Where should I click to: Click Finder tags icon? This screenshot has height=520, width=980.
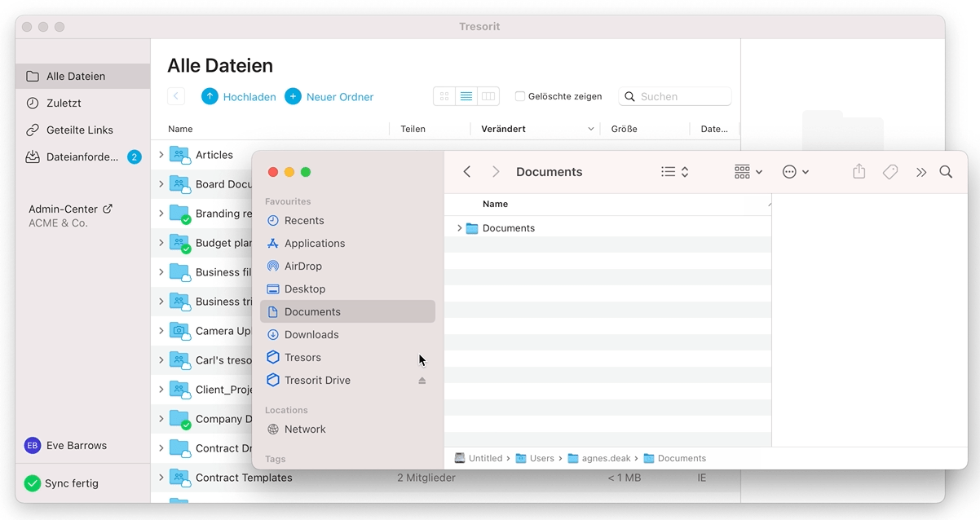[x=890, y=172]
